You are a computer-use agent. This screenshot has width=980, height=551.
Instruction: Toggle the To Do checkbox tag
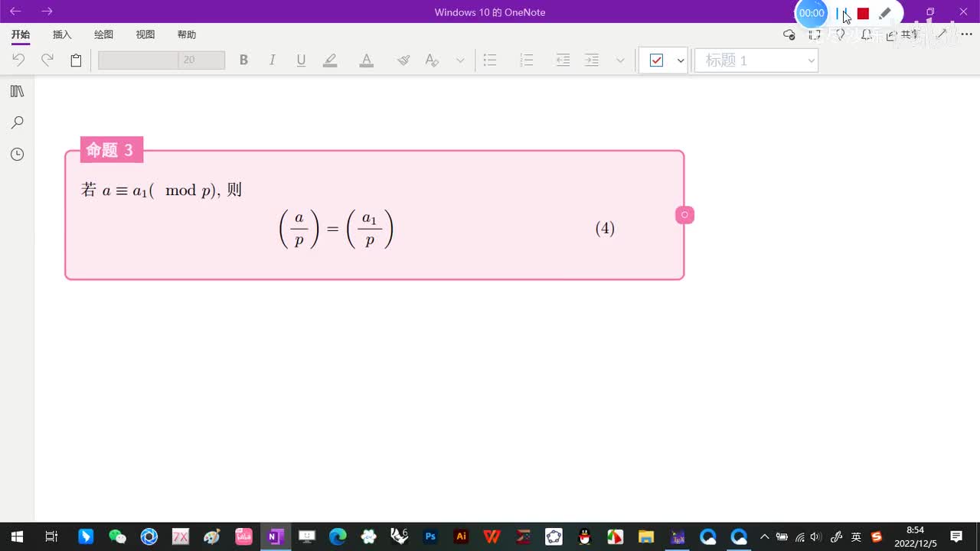[x=656, y=60]
